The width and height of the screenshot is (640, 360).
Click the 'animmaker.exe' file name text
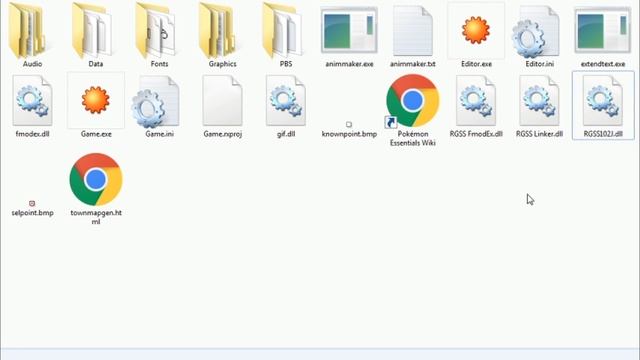point(349,64)
